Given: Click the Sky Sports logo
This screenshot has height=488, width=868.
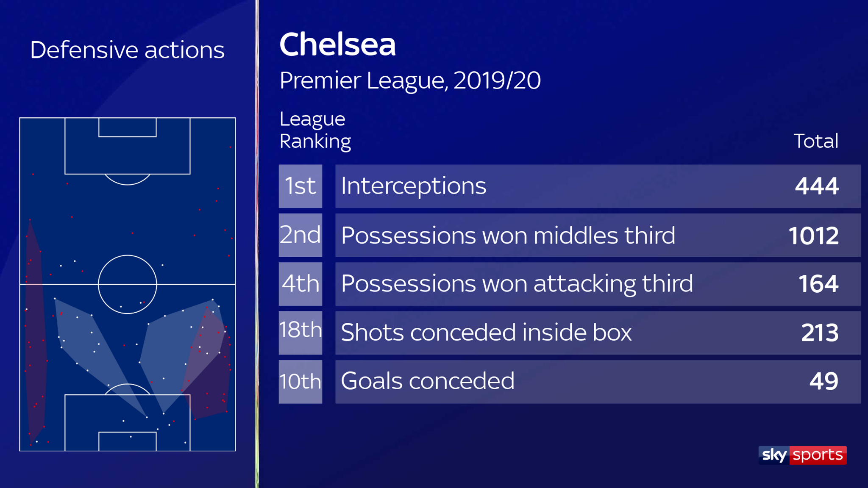Looking at the screenshot, I should (802, 455).
